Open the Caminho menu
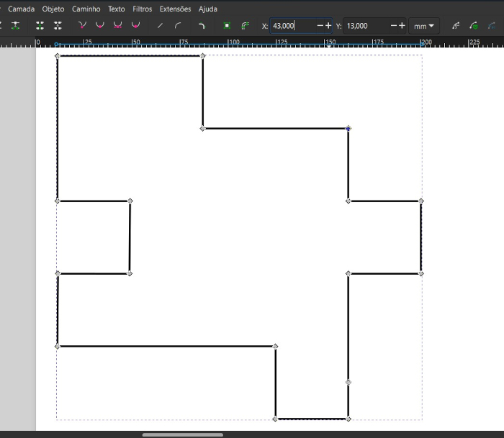This screenshot has width=504, height=438. [x=86, y=9]
